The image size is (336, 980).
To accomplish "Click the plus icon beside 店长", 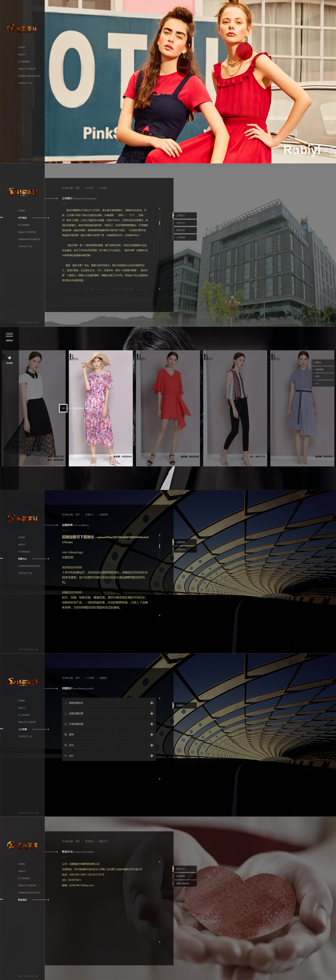I will tap(152, 745).
